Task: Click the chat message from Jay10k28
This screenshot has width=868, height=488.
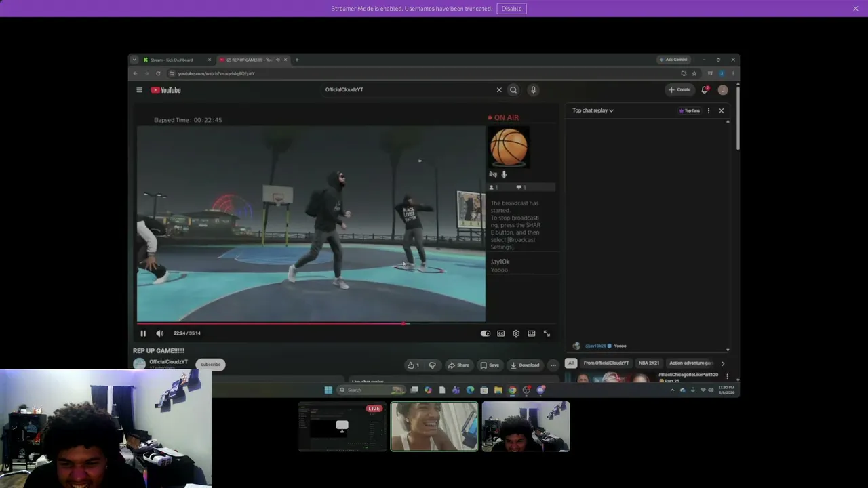Action: [x=600, y=346]
